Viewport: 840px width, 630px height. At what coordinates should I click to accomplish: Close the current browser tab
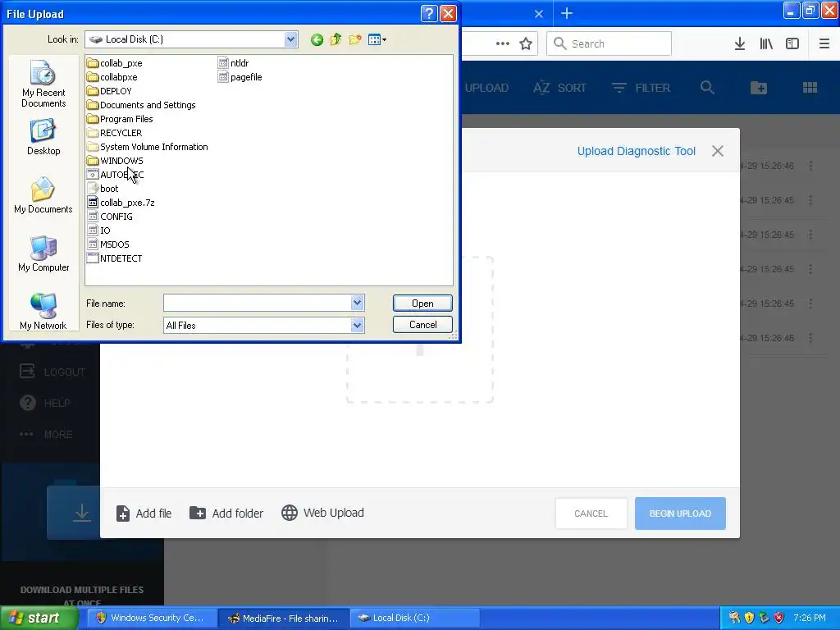tap(539, 14)
